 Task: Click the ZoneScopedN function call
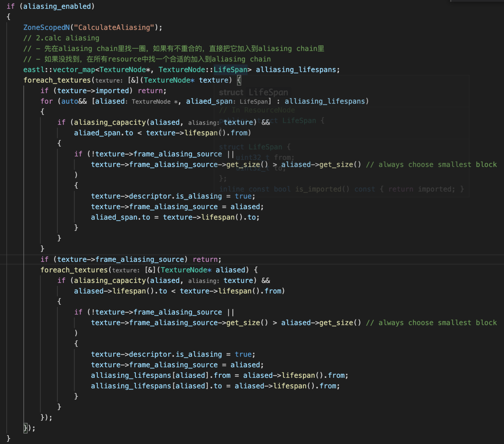(46, 27)
